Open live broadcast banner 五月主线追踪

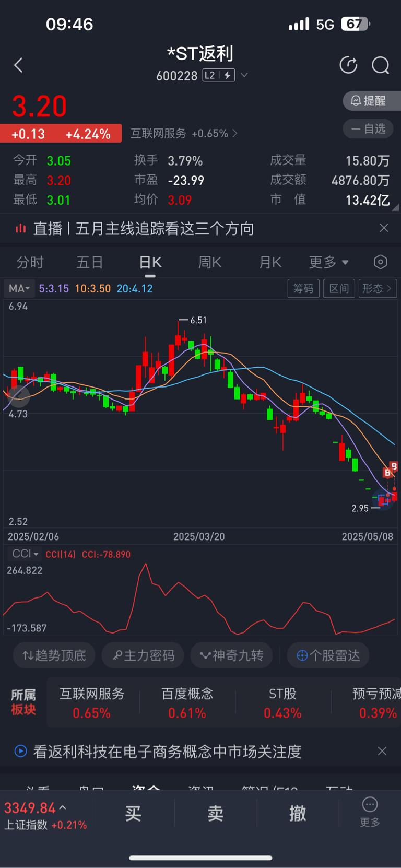coord(144,229)
